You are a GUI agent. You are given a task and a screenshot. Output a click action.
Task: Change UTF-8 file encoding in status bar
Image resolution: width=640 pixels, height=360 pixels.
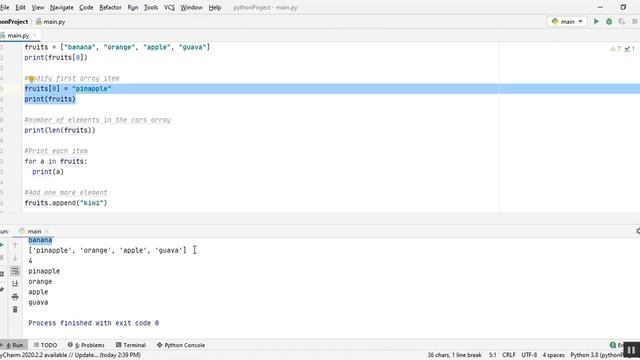(x=529, y=355)
